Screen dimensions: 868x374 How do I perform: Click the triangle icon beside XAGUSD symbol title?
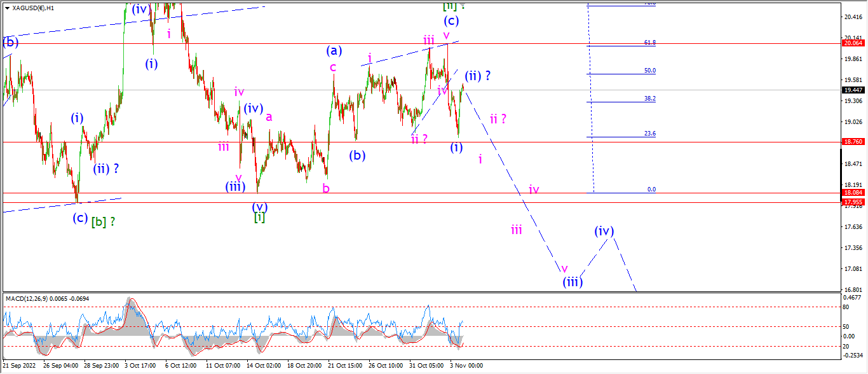click(x=6, y=8)
